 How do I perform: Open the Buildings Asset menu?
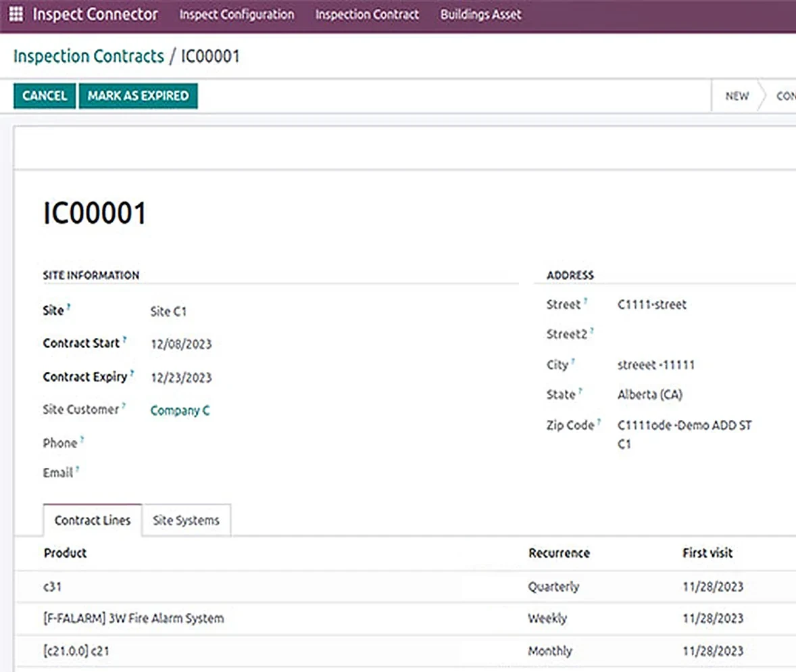click(x=480, y=15)
